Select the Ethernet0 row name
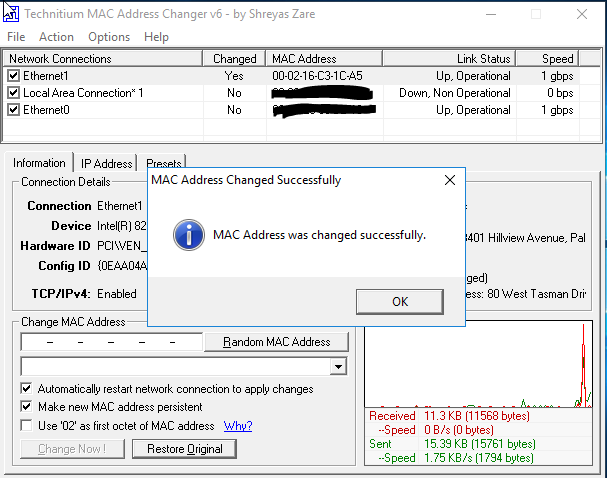This screenshot has width=607, height=478. pos(46,110)
